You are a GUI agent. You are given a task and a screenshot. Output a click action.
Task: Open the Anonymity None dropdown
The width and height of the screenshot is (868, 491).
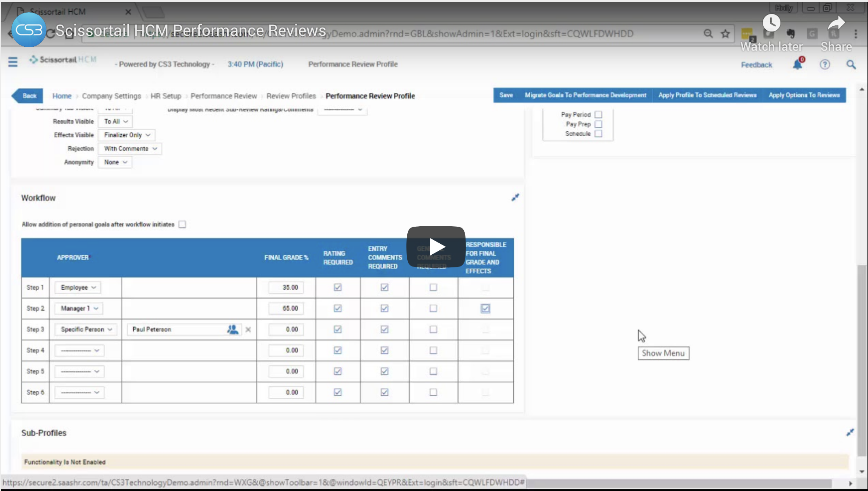(115, 162)
